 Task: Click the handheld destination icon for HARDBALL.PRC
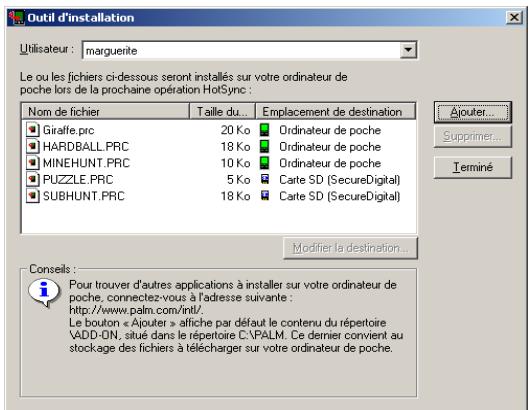(265, 146)
